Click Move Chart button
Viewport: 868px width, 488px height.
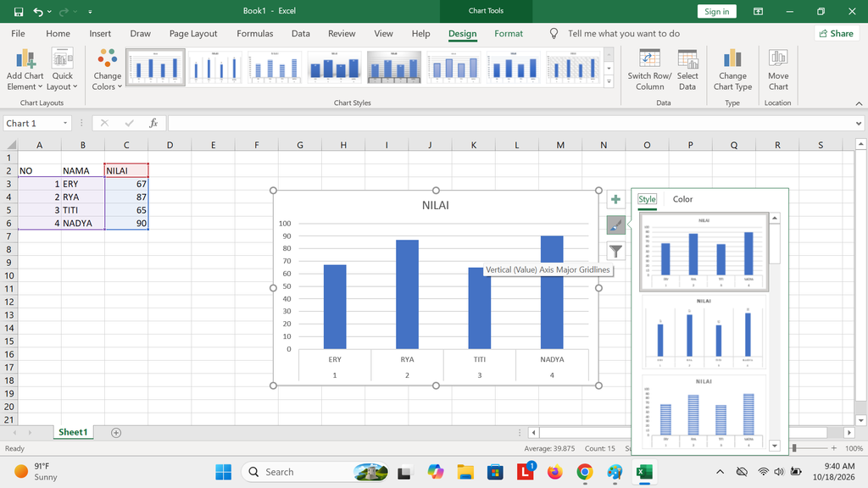pyautogui.click(x=778, y=69)
